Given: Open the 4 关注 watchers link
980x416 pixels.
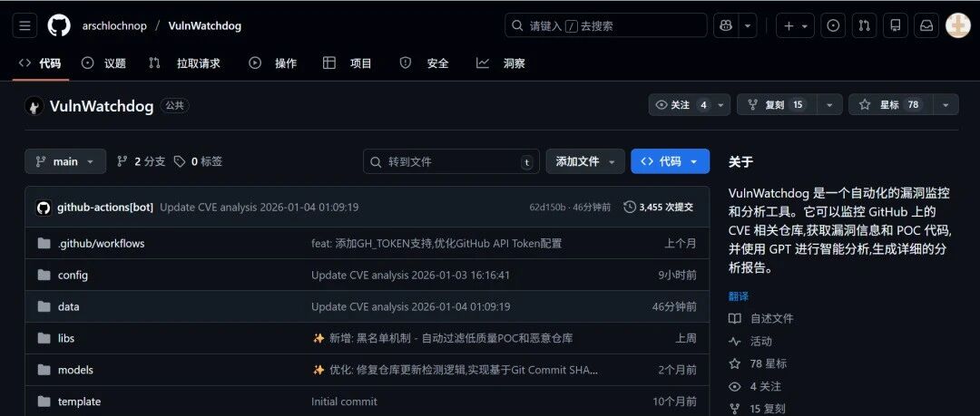Looking at the screenshot, I should click(755, 387).
